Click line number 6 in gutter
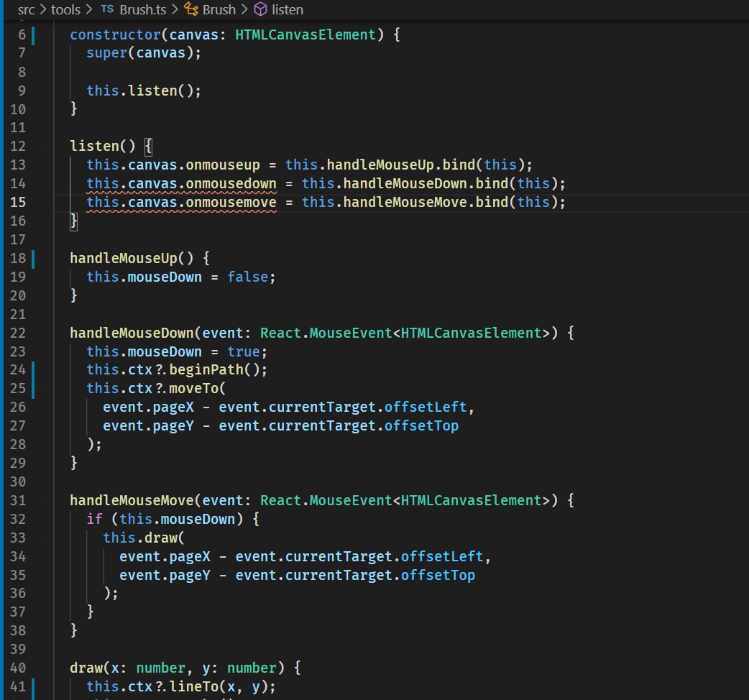The height and width of the screenshot is (700, 749). [22, 35]
